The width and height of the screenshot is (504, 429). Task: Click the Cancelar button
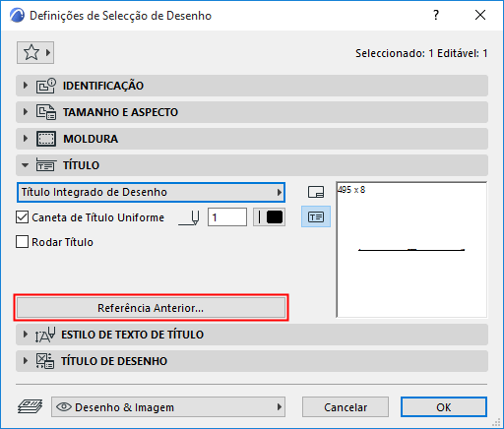click(346, 407)
